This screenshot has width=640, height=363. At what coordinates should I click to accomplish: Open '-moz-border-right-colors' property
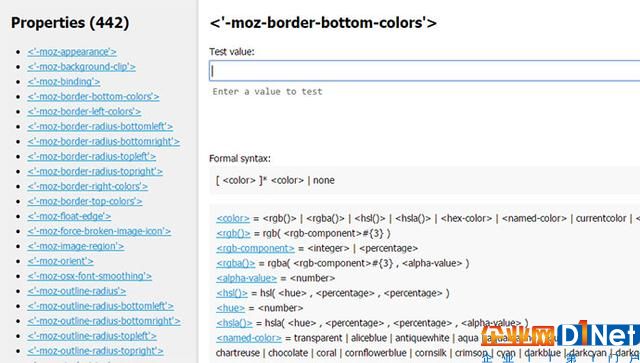pos(87,187)
